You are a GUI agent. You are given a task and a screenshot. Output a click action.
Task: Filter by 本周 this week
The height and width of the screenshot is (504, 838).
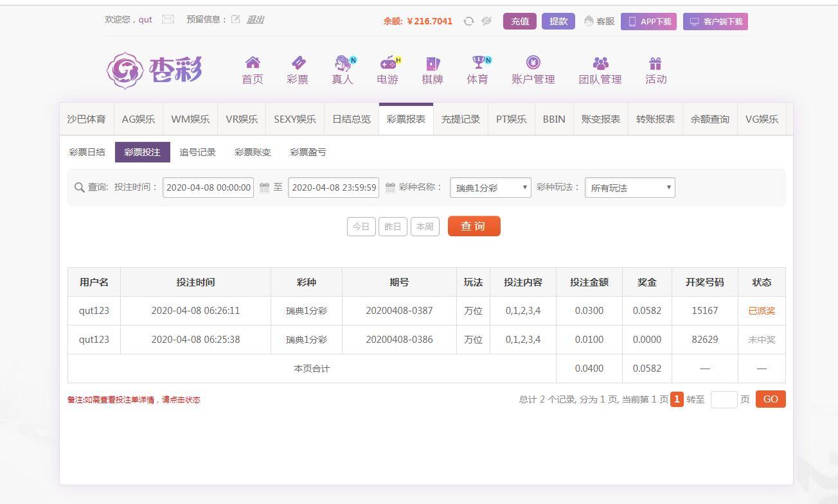tap(425, 227)
